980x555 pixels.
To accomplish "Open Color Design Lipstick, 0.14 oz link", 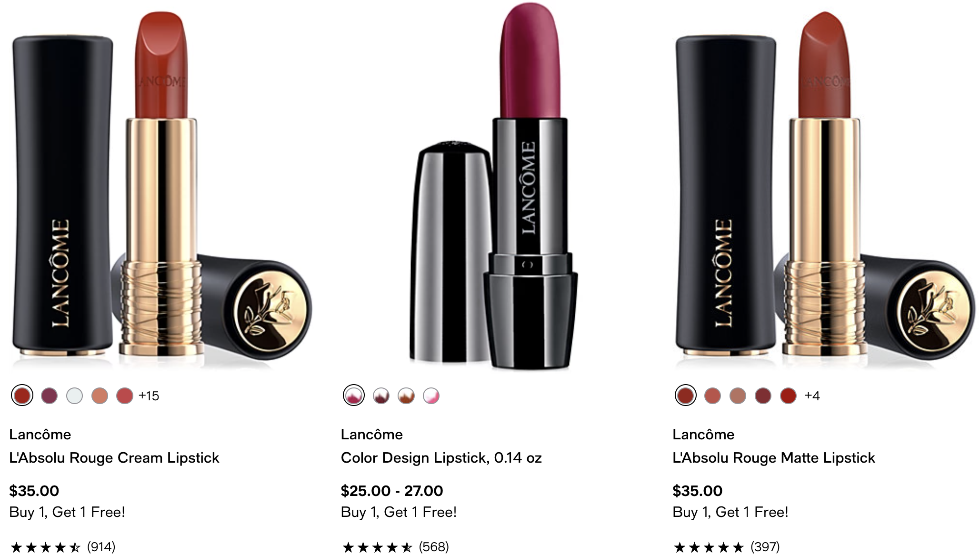I will tap(441, 458).
